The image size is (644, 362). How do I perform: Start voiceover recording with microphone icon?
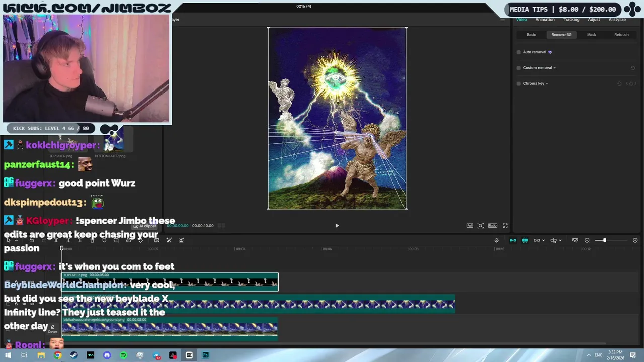496,240
